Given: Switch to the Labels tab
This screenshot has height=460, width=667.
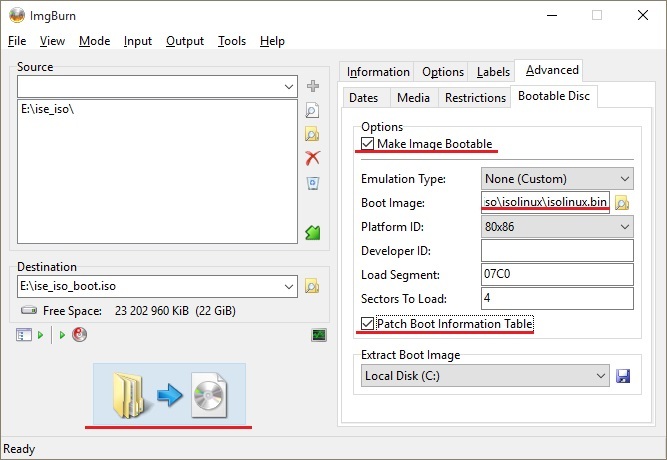Looking at the screenshot, I should point(493,72).
